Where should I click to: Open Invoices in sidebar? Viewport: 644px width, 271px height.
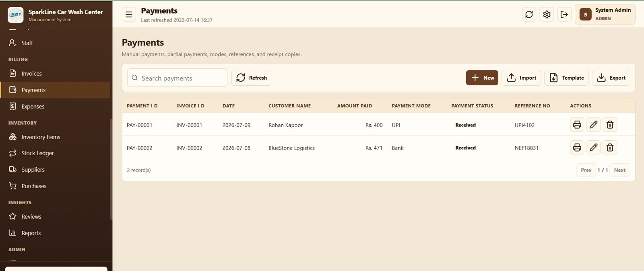pyautogui.click(x=55, y=74)
